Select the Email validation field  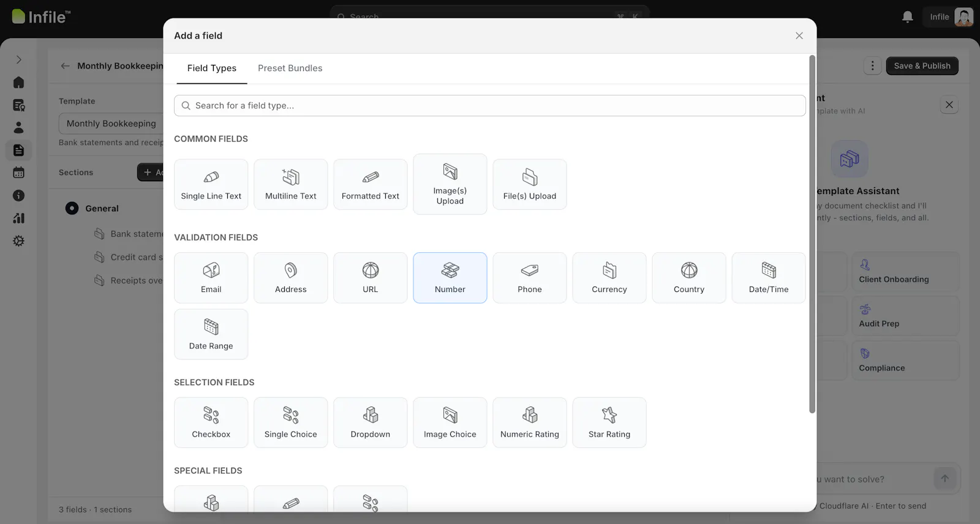point(211,278)
